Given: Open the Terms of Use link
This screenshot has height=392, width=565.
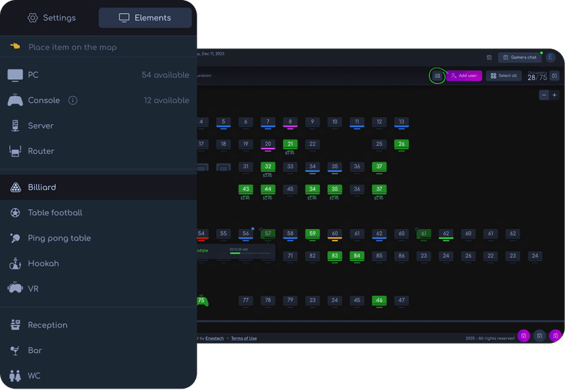Looking at the screenshot, I should point(244,338).
